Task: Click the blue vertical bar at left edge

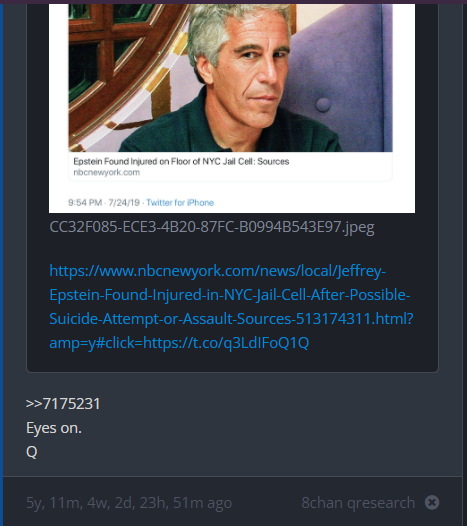Action: pos(1,265)
